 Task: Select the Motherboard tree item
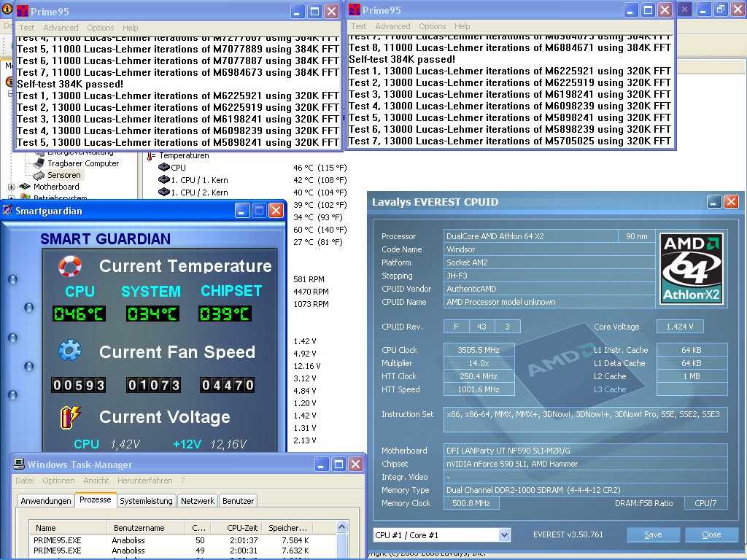56,187
